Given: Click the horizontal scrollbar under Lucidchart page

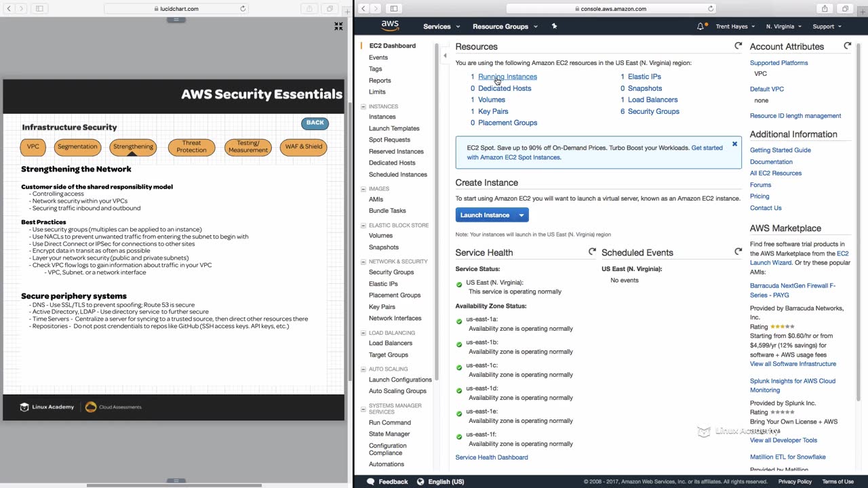Looking at the screenshot, I should pos(175,485).
